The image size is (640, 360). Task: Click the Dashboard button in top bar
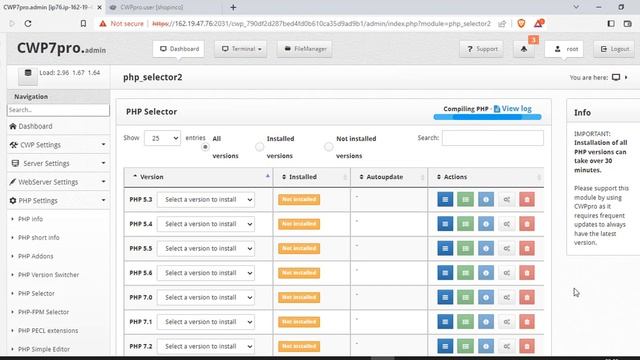179,49
